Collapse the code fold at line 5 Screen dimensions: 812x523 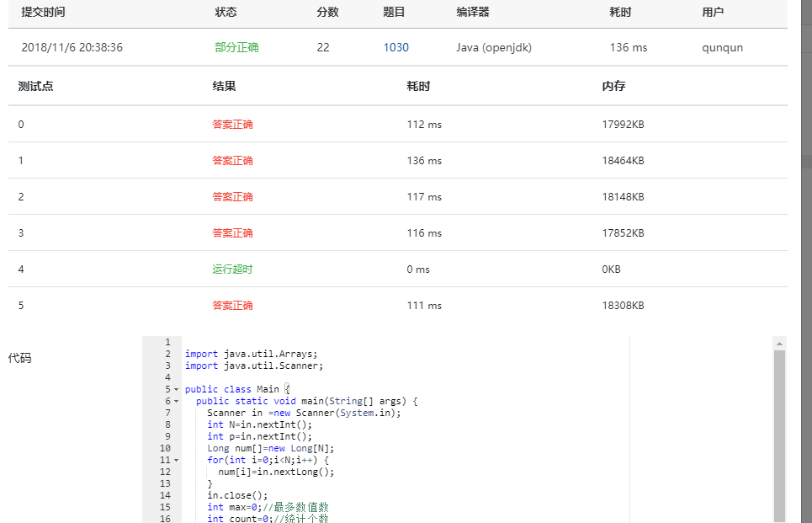[176, 389]
